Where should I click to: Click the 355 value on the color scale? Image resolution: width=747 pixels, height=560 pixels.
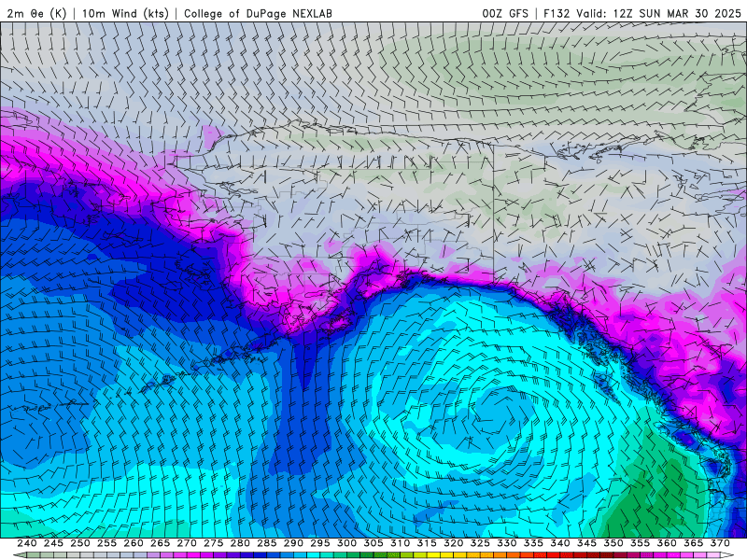(641, 543)
